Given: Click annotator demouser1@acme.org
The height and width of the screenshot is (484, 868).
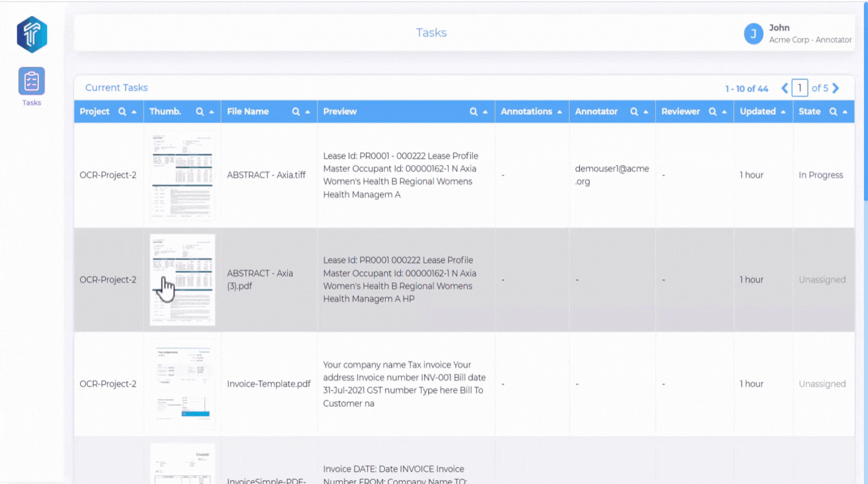Looking at the screenshot, I should [x=612, y=175].
